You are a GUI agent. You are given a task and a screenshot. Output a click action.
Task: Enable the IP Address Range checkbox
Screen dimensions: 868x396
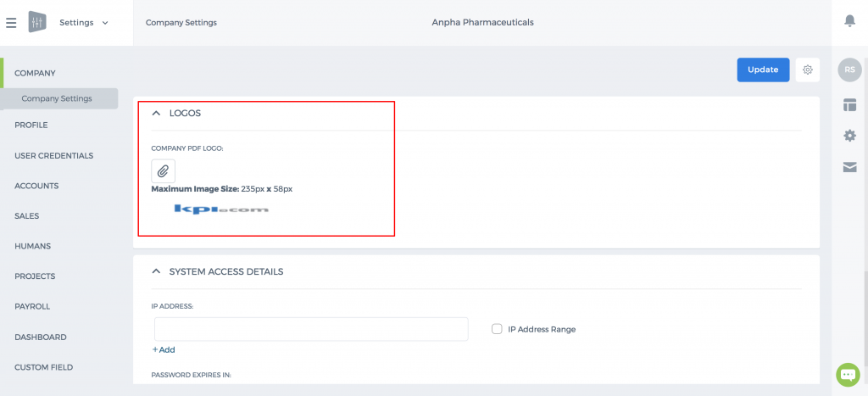click(x=497, y=329)
